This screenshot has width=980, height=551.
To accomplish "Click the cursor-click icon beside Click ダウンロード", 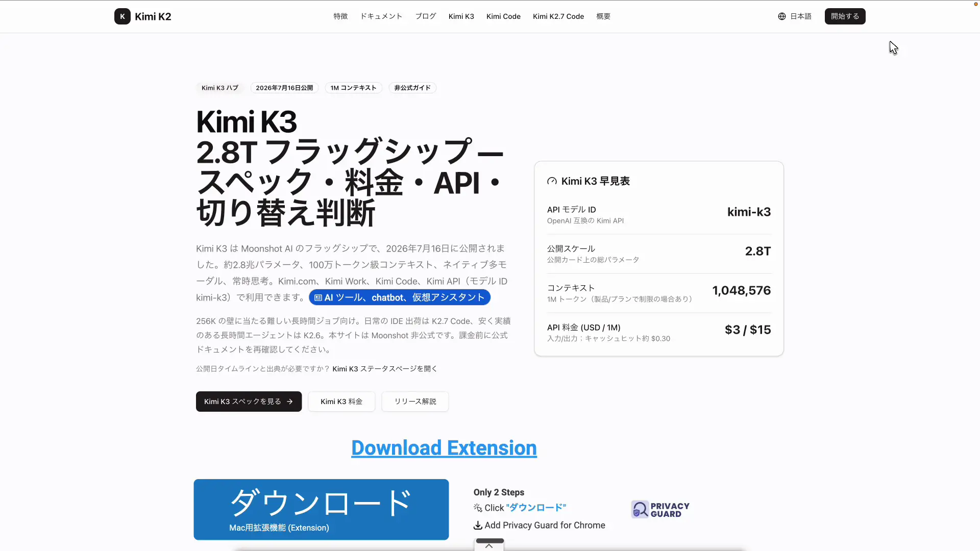I will (478, 508).
